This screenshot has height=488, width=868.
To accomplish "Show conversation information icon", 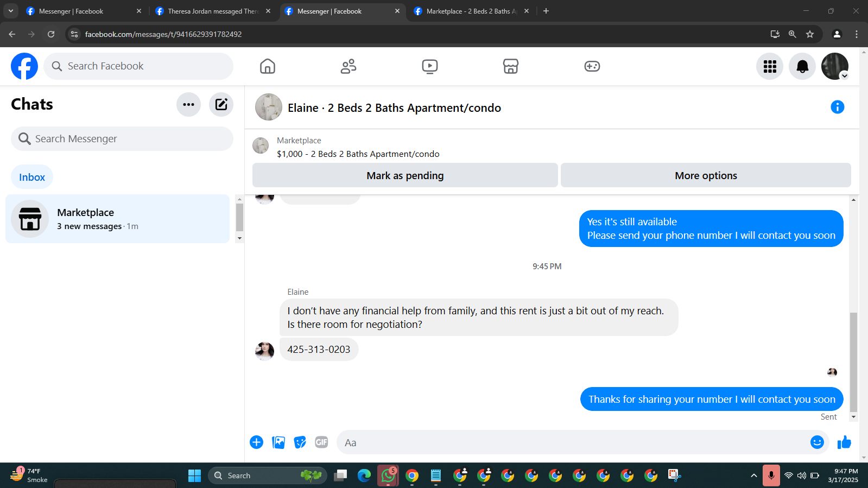I will tap(838, 107).
